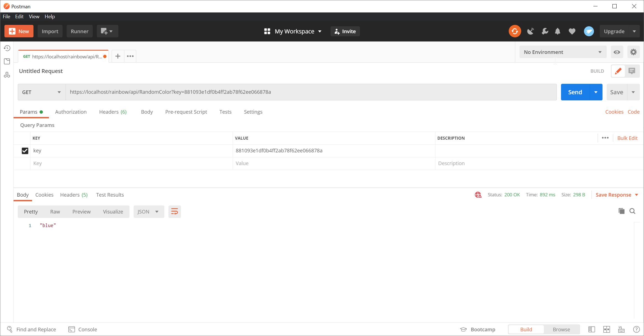Click the orange sync status icon

pos(515,31)
